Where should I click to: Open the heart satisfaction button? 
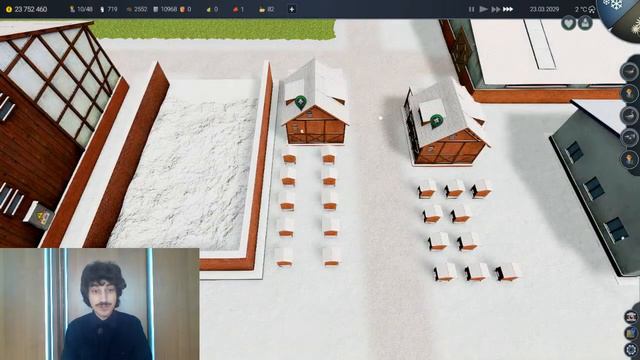[568, 23]
